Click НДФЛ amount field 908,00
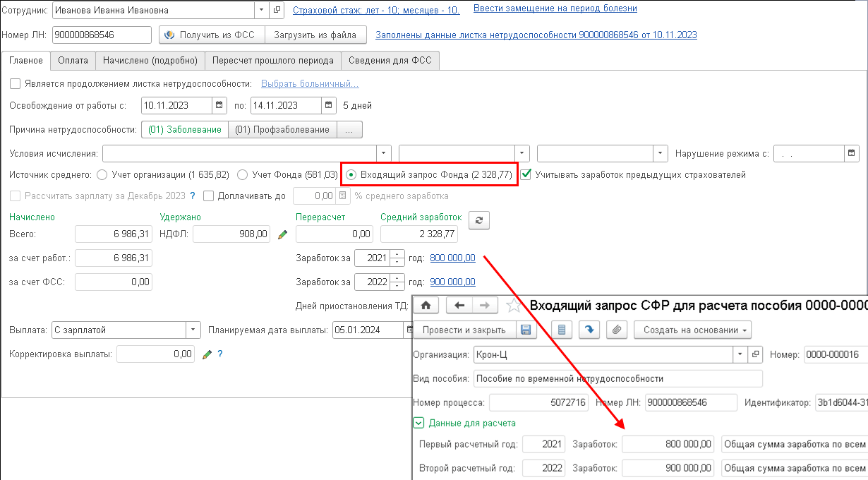 point(231,234)
